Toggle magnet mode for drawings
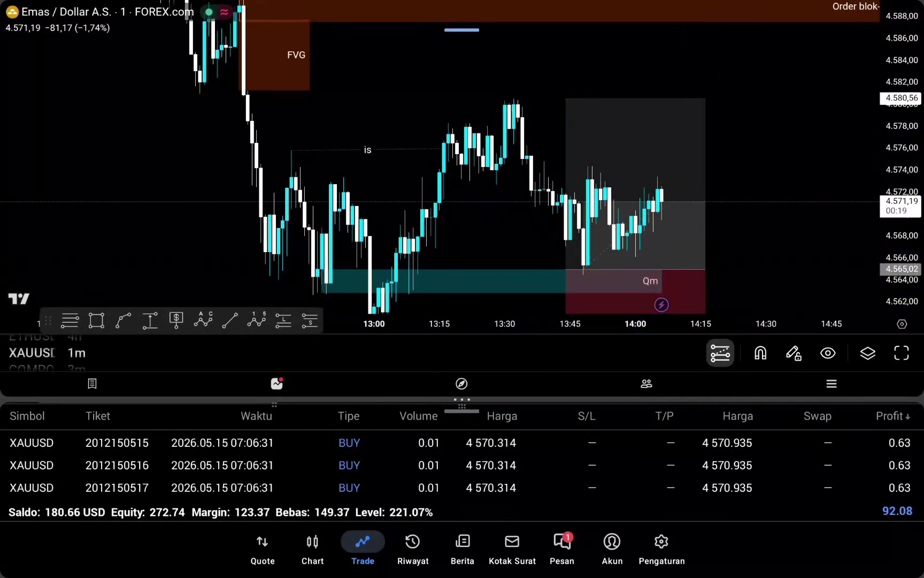Viewport: 924px width, 578px height. [x=760, y=353]
